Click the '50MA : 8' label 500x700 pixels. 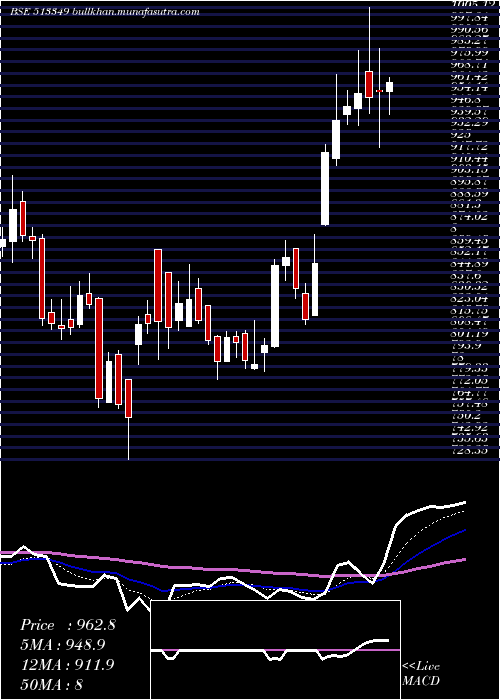(51, 684)
